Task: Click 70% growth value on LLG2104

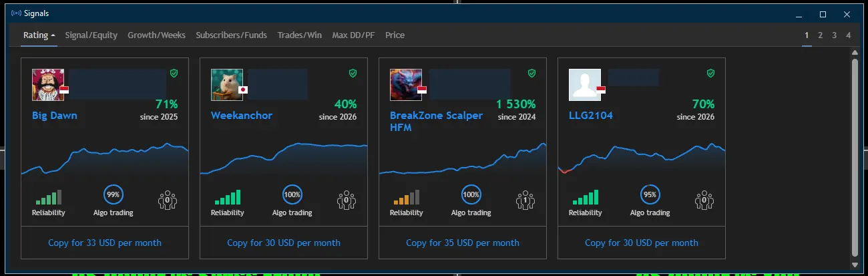Action: click(703, 104)
